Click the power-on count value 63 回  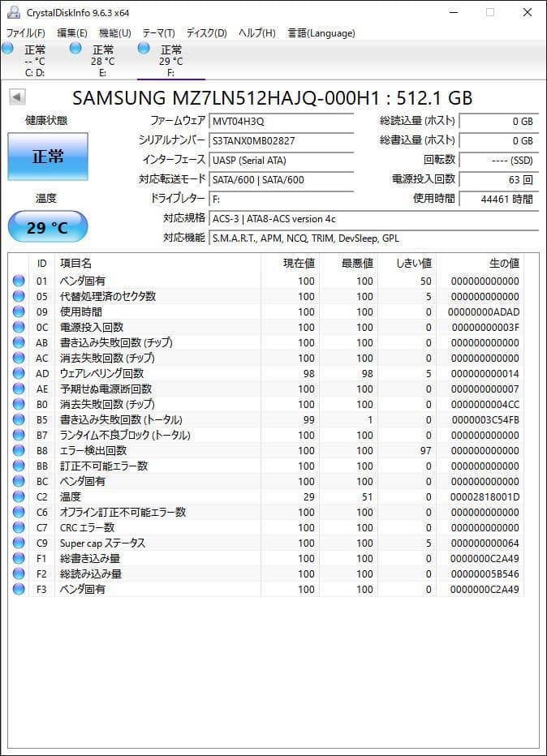click(499, 180)
